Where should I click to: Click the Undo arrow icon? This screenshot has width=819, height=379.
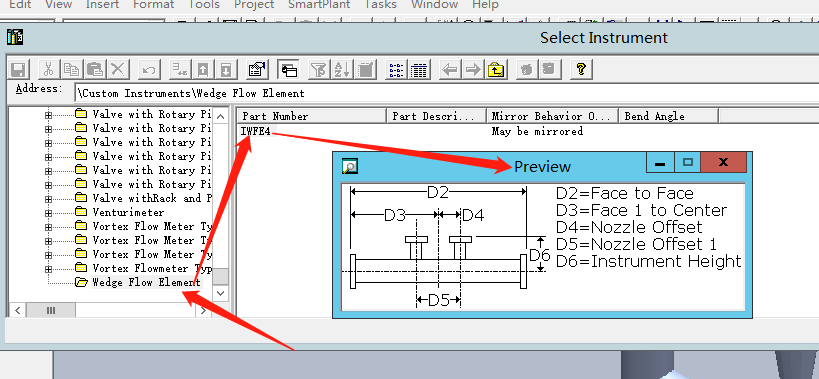149,69
